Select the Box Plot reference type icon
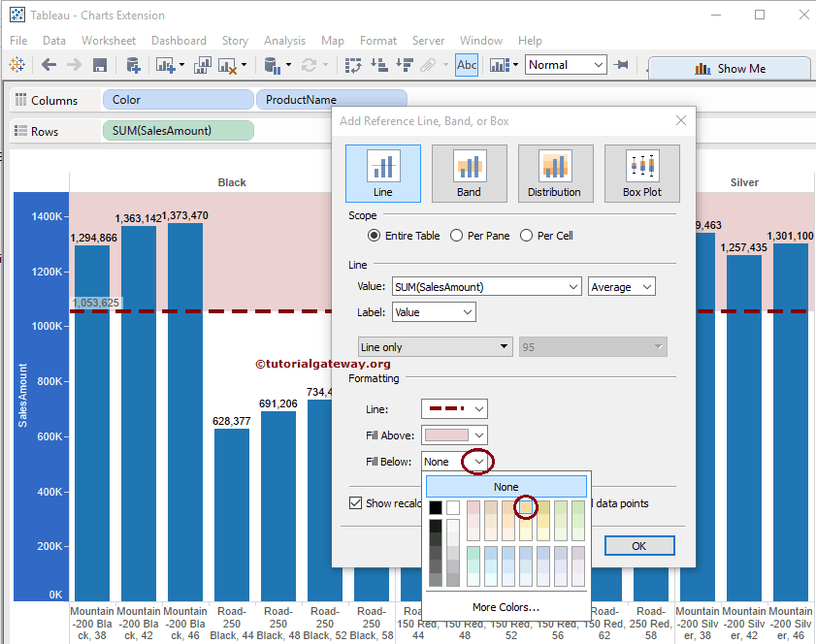The width and height of the screenshot is (816, 644). click(641, 173)
